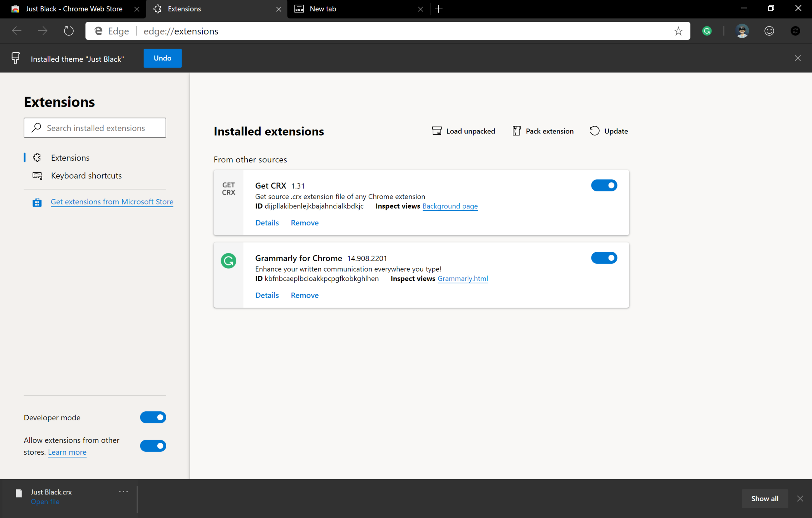
Task: Undo the Just Black theme installation
Action: [162, 58]
